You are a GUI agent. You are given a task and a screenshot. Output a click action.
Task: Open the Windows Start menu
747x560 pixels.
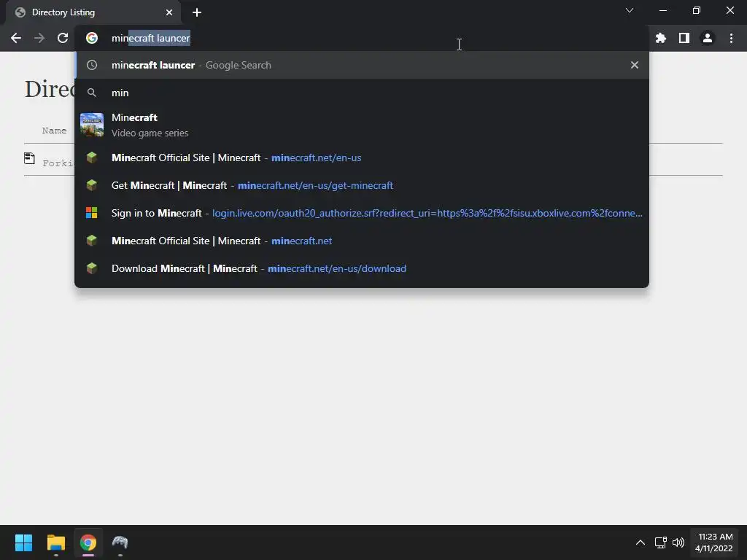[x=23, y=542]
